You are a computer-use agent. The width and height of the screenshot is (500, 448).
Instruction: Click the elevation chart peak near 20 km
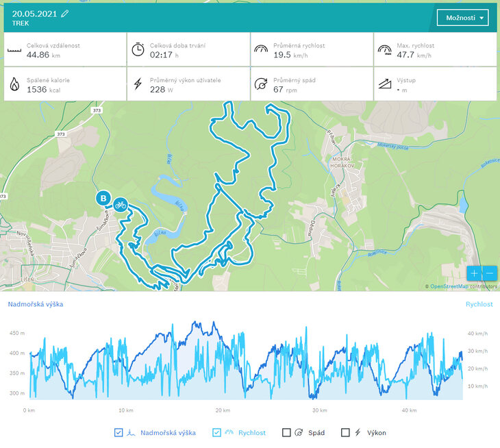[197, 322]
